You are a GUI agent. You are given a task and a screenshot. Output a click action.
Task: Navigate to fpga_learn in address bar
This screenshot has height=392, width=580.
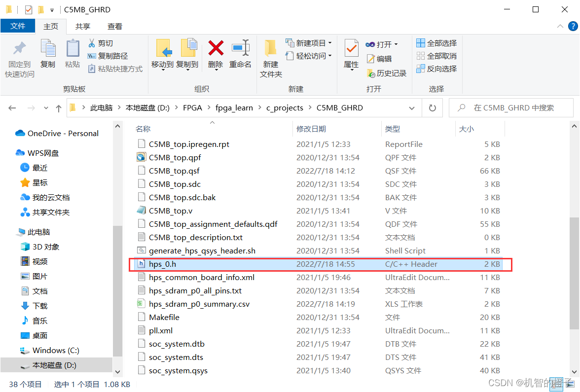(x=234, y=108)
